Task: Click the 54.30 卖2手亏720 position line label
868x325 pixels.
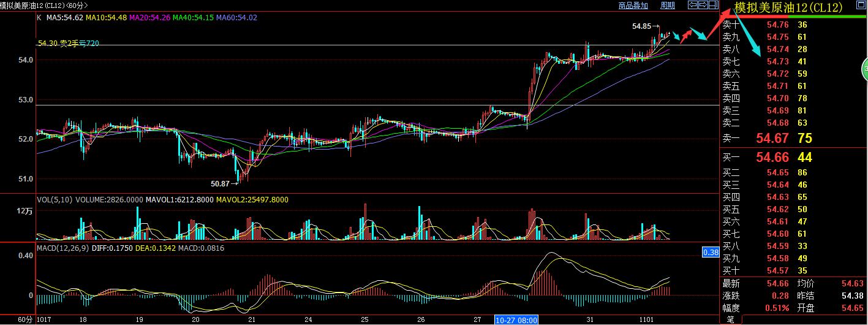Action: pyautogui.click(x=69, y=43)
